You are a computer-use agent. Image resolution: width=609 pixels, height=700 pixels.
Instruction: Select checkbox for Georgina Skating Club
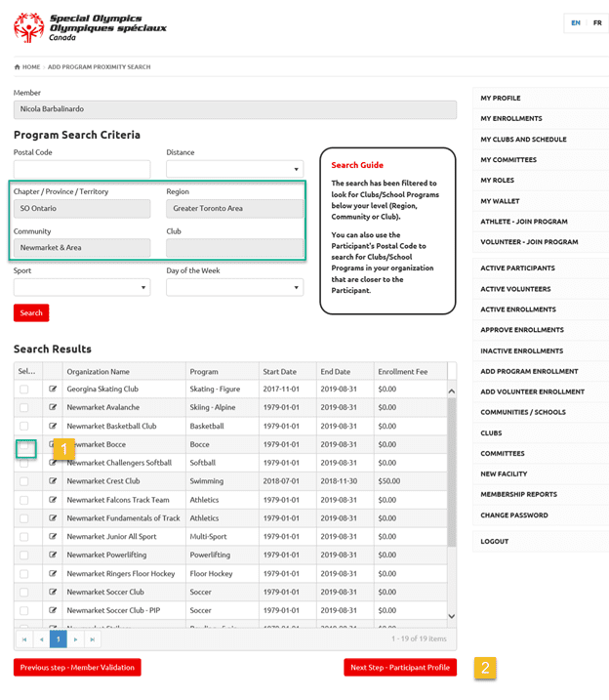(x=24, y=390)
